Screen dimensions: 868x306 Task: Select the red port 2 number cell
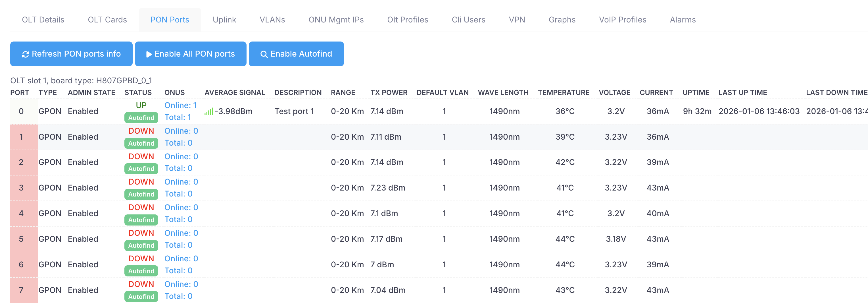(x=21, y=162)
